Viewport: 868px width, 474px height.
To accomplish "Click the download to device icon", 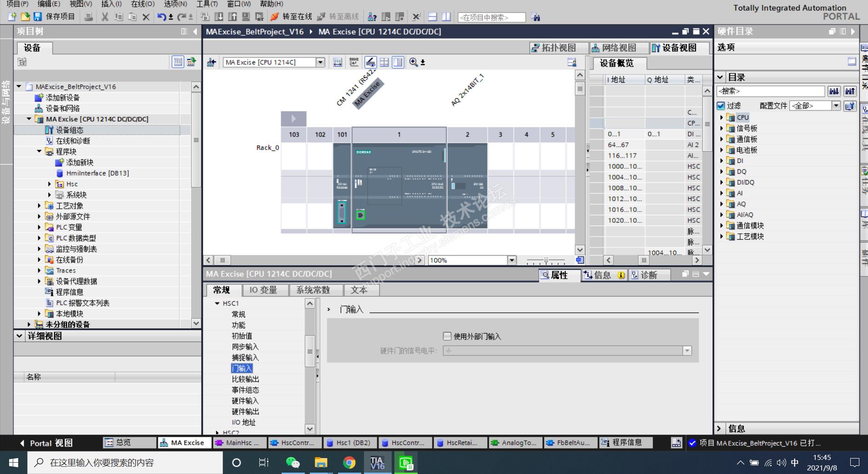I will [219, 17].
